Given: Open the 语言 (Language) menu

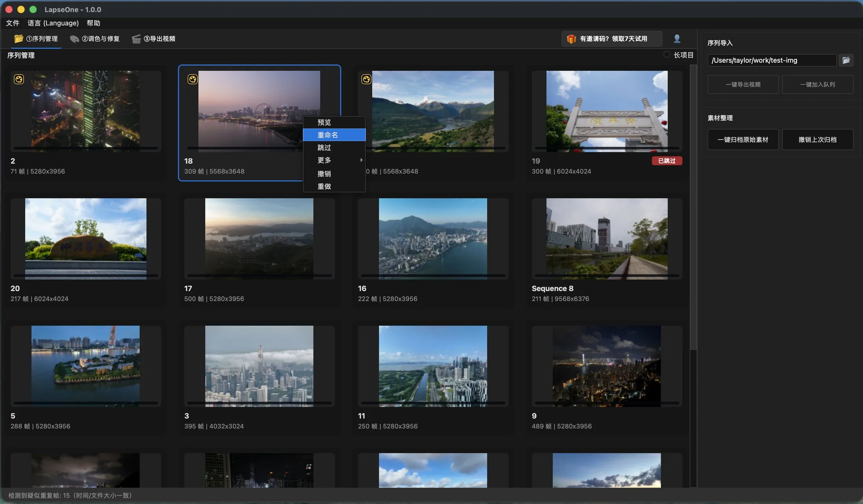Looking at the screenshot, I should point(53,23).
